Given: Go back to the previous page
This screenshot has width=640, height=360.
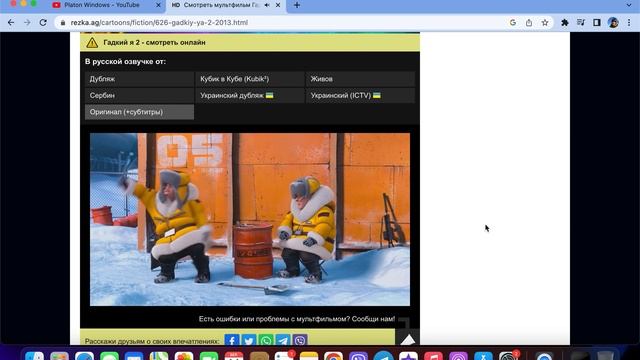Looking at the screenshot, I should pos(11,23).
